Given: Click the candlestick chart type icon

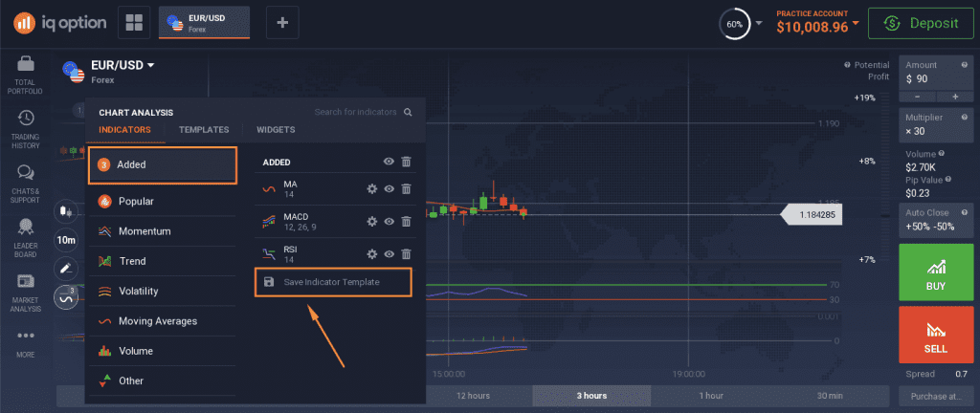Looking at the screenshot, I should [66, 211].
